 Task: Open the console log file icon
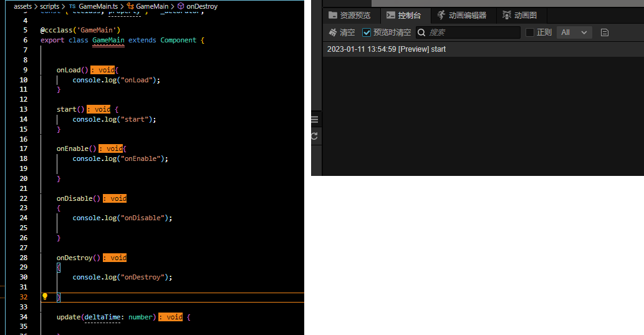point(604,32)
